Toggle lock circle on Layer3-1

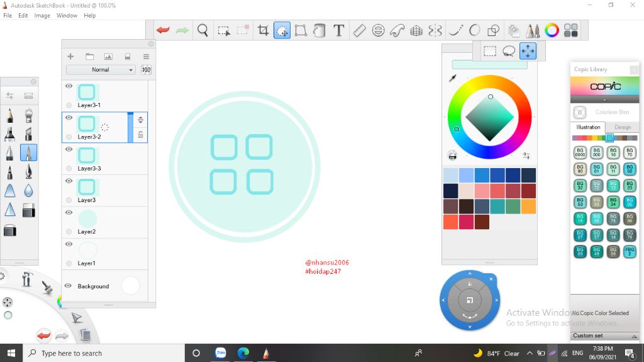point(69,105)
